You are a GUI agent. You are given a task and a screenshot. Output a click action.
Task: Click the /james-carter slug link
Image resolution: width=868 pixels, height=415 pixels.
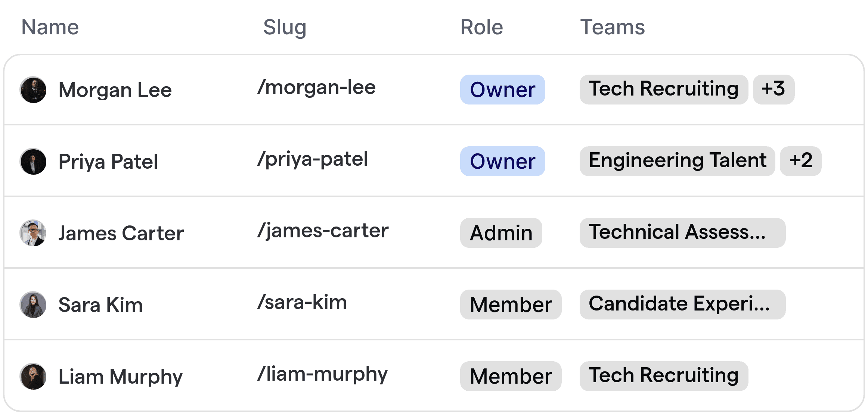(323, 231)
